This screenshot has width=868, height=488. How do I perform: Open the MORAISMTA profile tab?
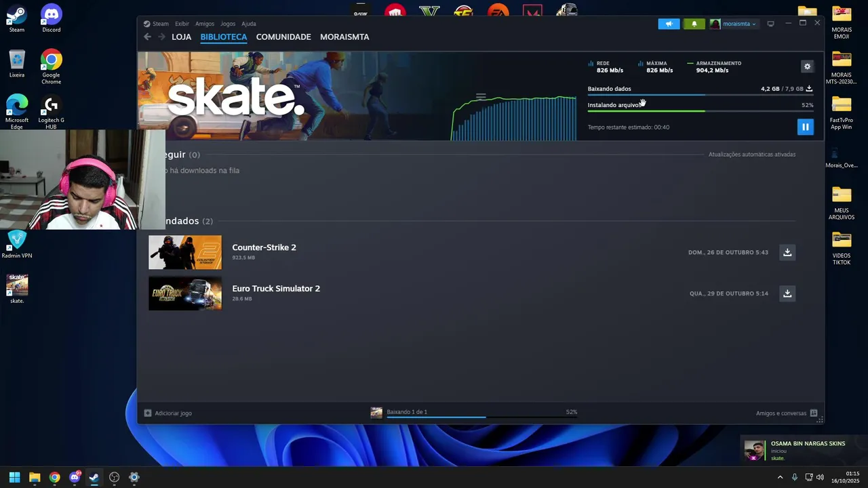344,37
